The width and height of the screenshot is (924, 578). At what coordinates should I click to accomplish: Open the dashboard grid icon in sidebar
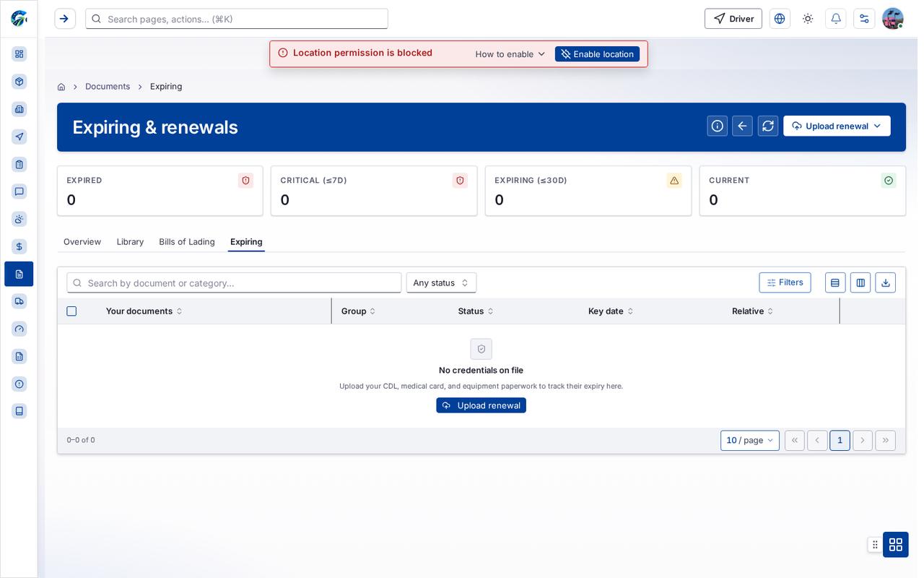coord(19,54)
